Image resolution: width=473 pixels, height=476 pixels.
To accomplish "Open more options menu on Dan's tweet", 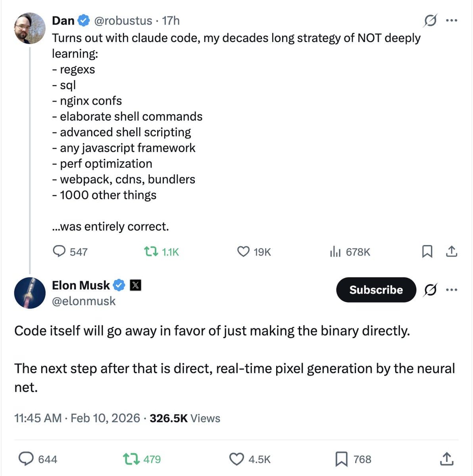I will [x=452, y=20].
